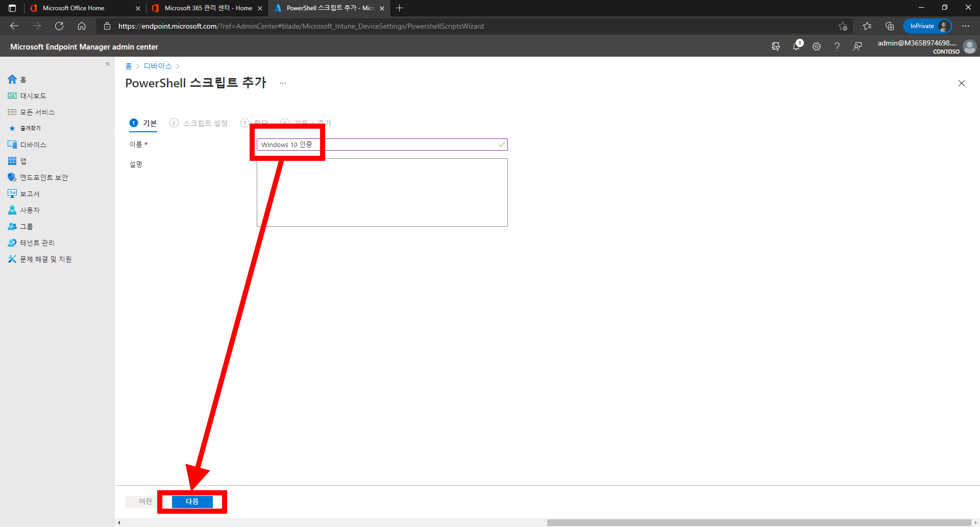This screenshot has width=980, height=527.
Task: Open the admin account avatar
Action: 969,46
